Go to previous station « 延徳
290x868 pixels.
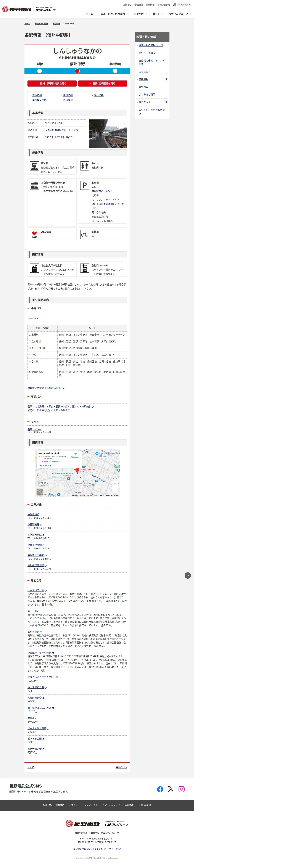pos(31,767)
